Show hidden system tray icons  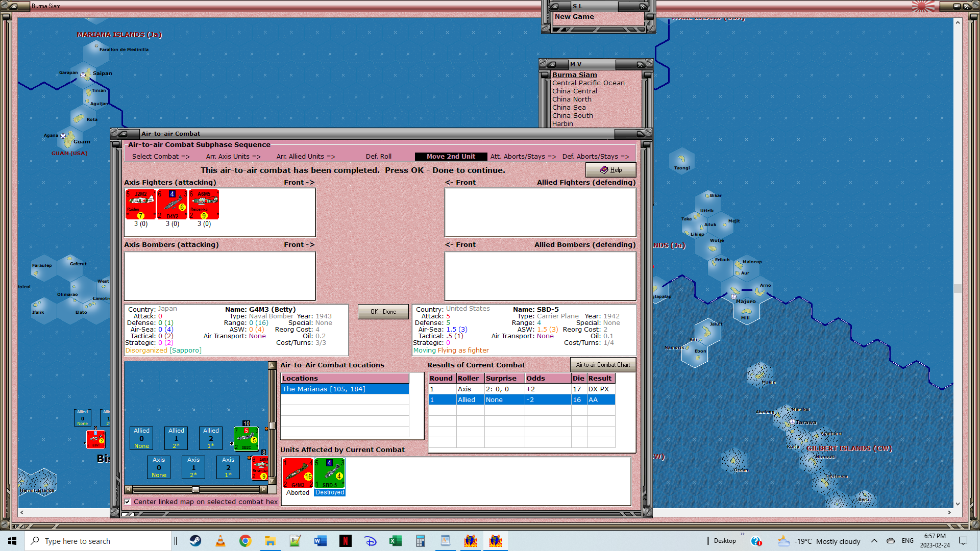point(874,541)
